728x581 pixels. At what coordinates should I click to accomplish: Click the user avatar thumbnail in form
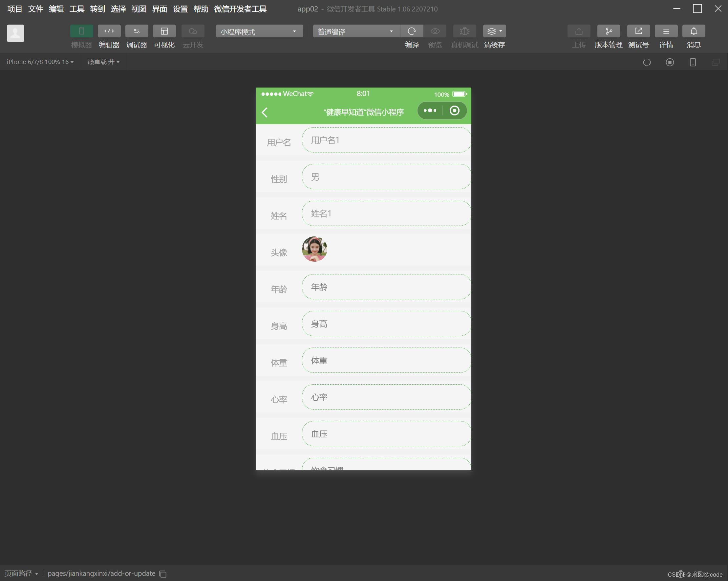point(314,249)
